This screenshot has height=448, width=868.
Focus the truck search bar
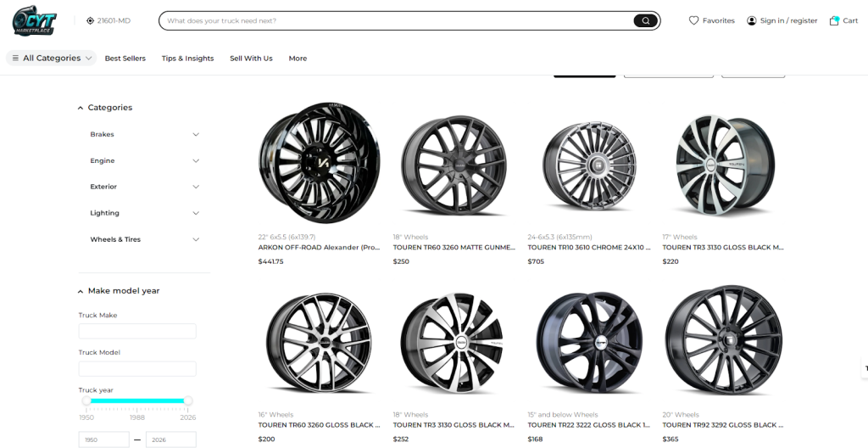[x=398, y=20]
